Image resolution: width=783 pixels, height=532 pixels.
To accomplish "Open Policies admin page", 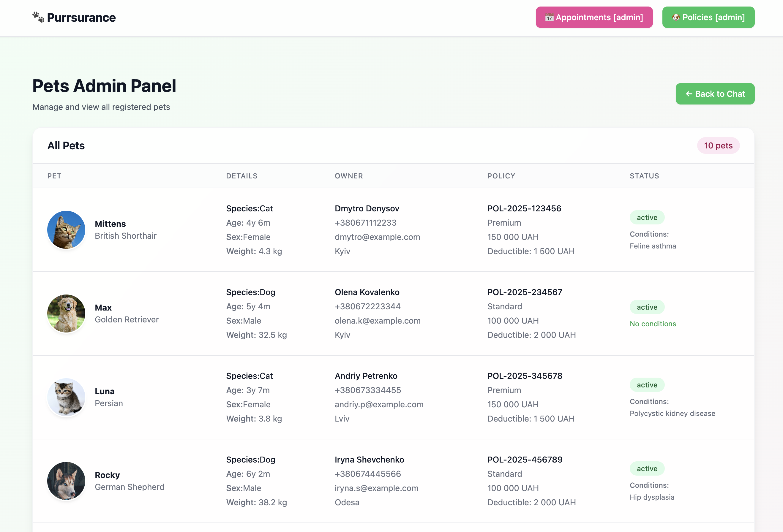I will [708, 17].
